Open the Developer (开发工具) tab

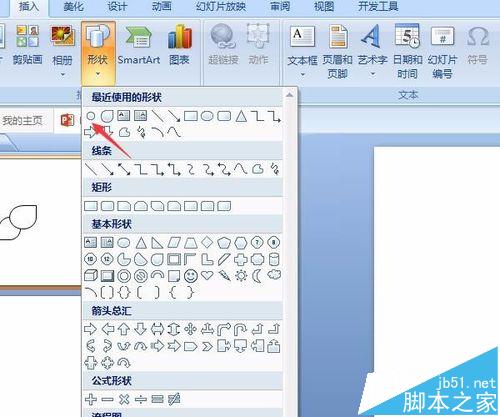pos(378,7)
